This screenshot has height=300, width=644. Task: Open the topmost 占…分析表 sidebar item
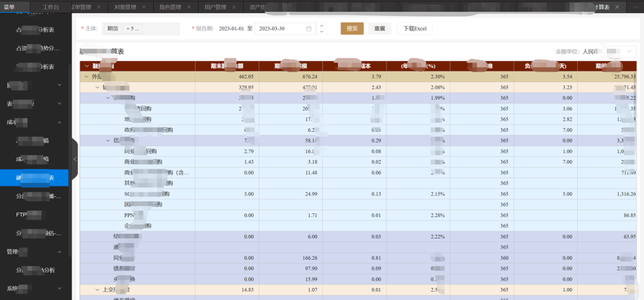point(34,30)
